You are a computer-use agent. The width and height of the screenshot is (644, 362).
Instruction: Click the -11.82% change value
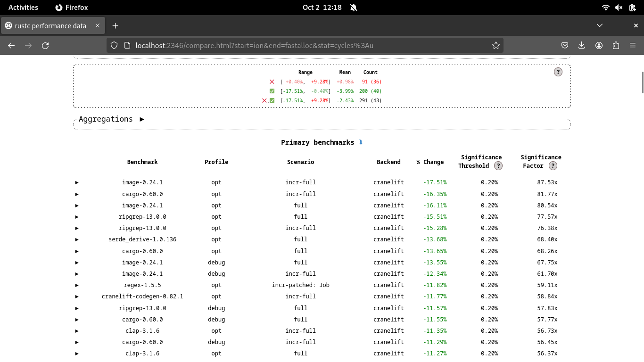coord(435,285)
